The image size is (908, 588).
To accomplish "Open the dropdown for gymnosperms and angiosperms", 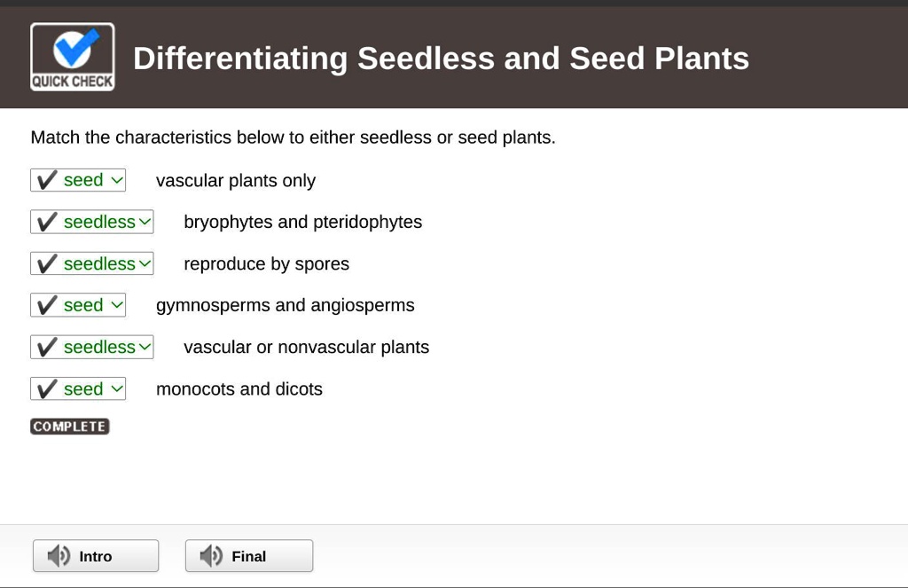I will [x=84, y=305].
